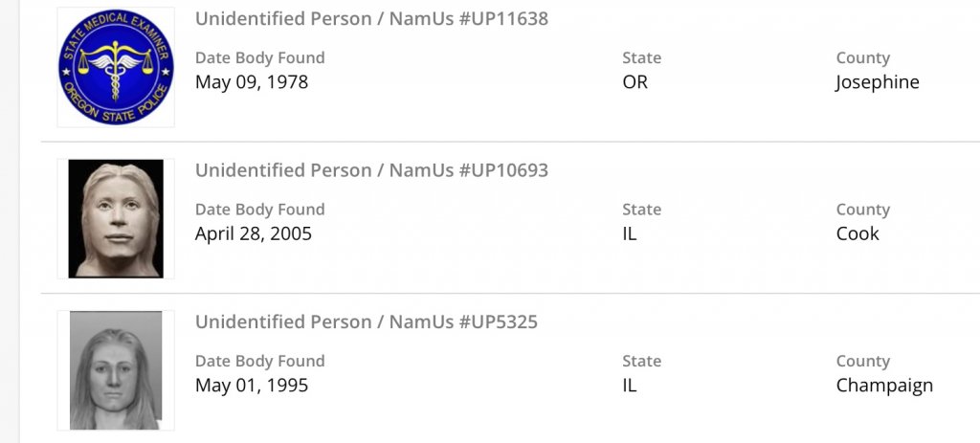The width and height of the screenshot is (980, 443).
Task: Click the OR state value
Action: pyautogui.click(x=635, y=82)
